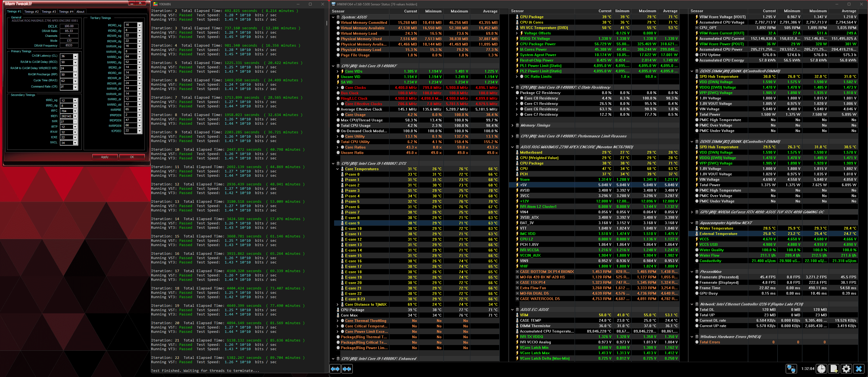The height and width of the screenshot is (377, 868).
Task: Click the icon beside Framerate (Presented)
Action: pyautogui.click(x=697, y=277)
